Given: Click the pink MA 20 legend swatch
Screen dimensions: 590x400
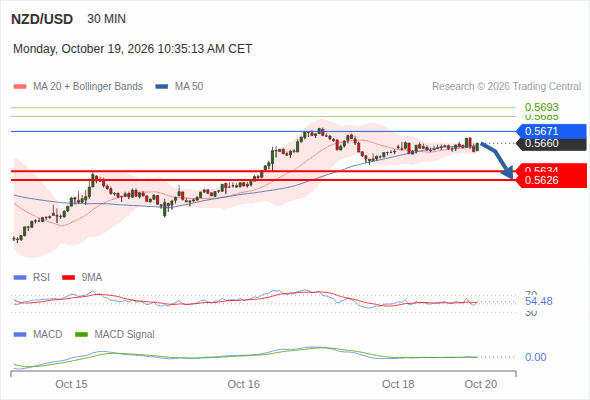Looking at the screenshot, I should [x=20, y=87].
